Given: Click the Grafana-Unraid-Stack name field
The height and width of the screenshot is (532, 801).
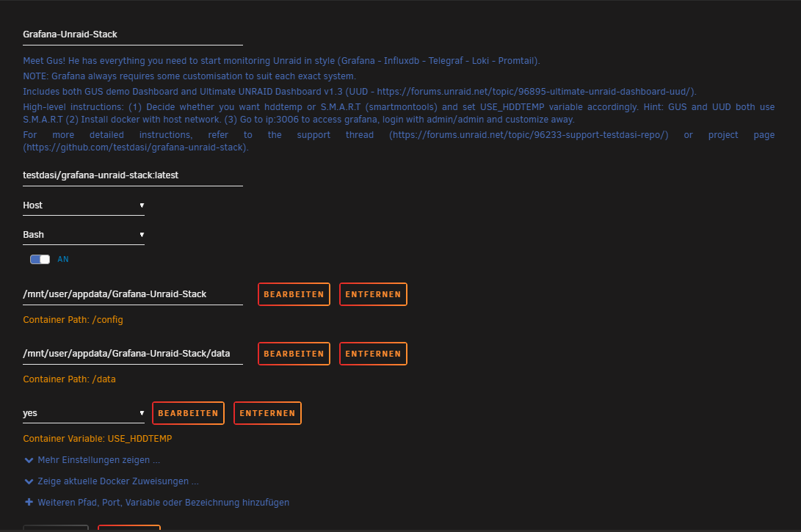Looking at the screenshot, I should point(133,34).
